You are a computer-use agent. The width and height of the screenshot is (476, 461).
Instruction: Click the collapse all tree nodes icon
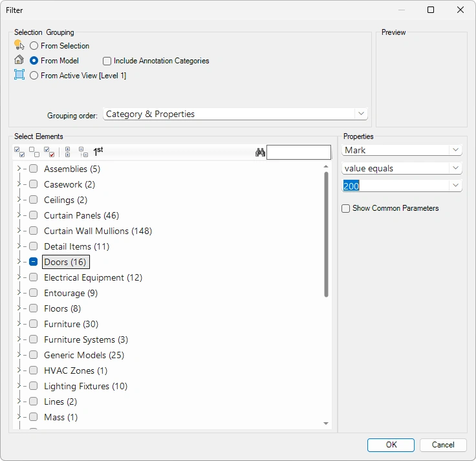[x=83, y=152]
